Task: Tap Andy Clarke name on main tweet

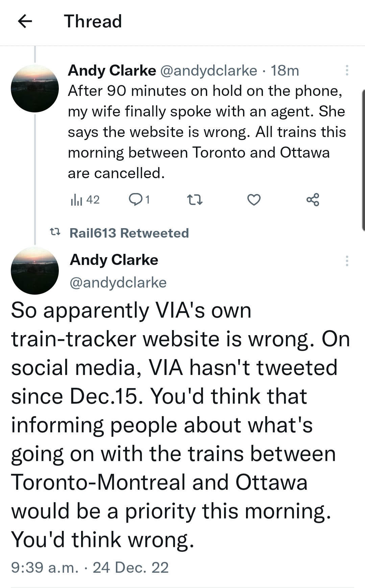Action: coord(114,260)
